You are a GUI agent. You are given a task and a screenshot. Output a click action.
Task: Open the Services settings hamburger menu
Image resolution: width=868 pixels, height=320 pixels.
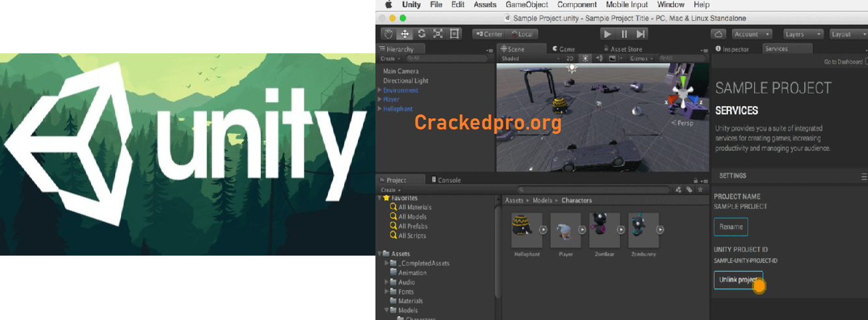click(x=863, y=176)
